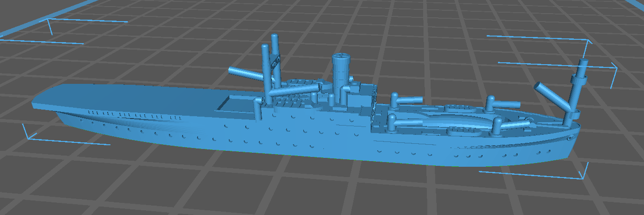Click the top of the ship's central funnel
The image size is (644, 215).
pos(341,58)
